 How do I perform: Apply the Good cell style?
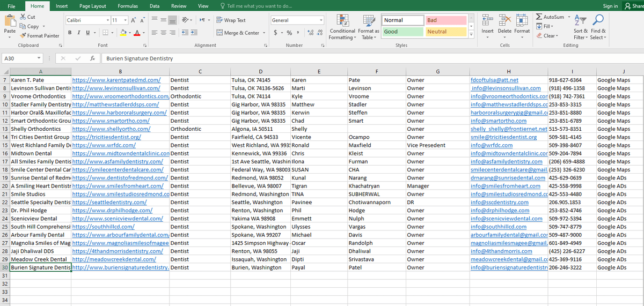(x=401, y=32)
